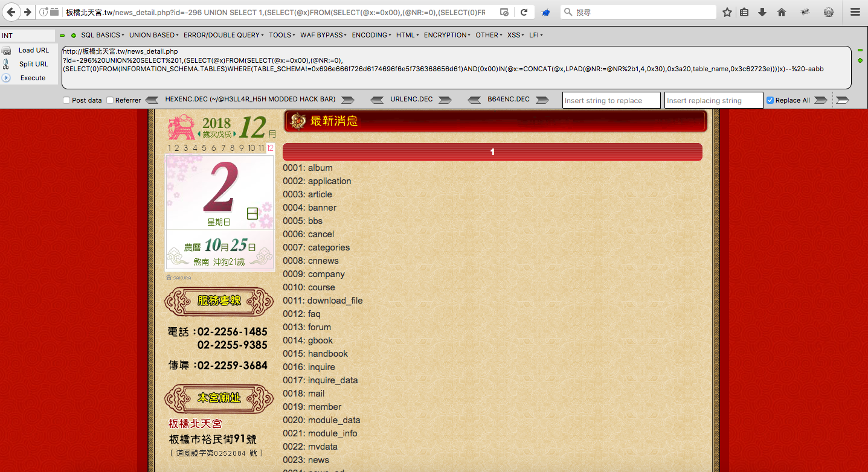The height and width of the screenshot is (472, 868).
Task: Go forward with the browser forward arrow
Action: 27,12
